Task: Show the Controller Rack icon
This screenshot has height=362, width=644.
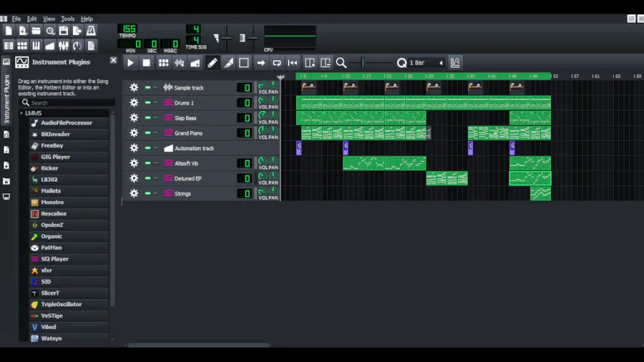Action: click(x=77, y=46)
